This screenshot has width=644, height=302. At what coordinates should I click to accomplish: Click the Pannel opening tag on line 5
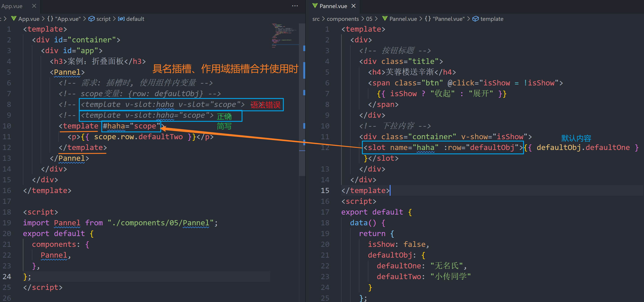click(x=67, y=72)
